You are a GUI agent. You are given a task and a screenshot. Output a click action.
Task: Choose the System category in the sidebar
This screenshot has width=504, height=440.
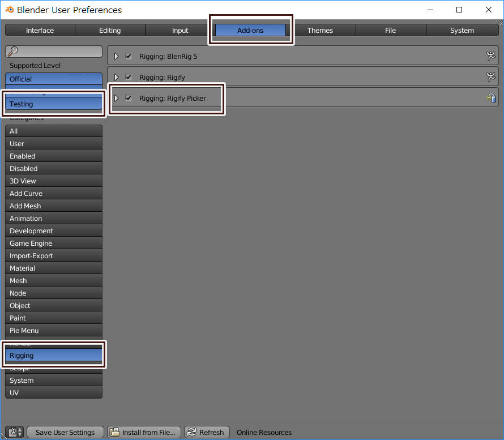[54, 380]
